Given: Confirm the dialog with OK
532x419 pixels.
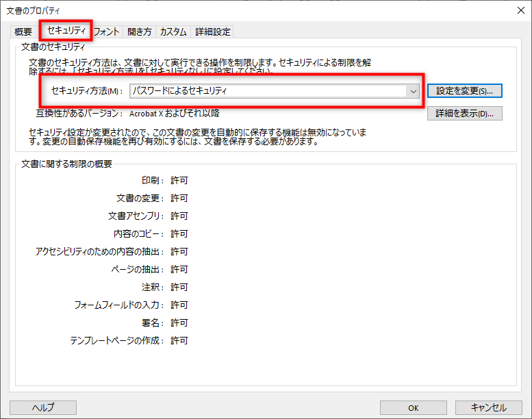Looking at the screenshot, I should [413, 407].
